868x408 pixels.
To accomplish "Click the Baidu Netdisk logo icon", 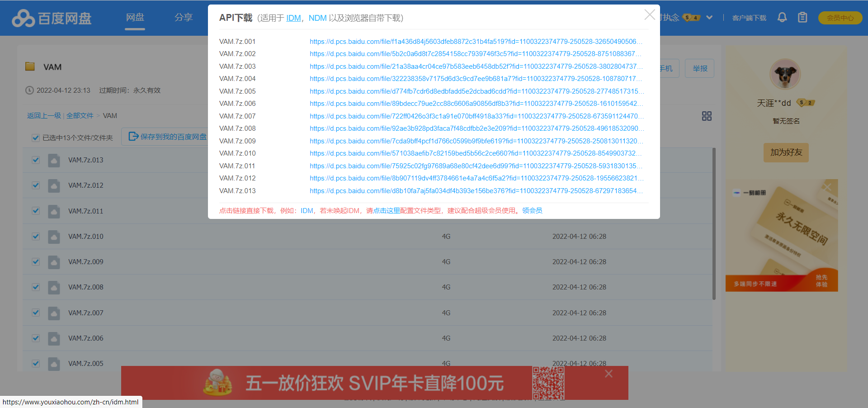I will [x=23, y=18].
